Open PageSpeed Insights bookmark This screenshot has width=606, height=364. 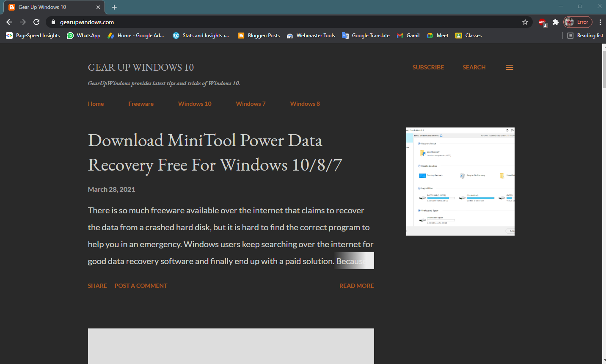click(33, 36)
